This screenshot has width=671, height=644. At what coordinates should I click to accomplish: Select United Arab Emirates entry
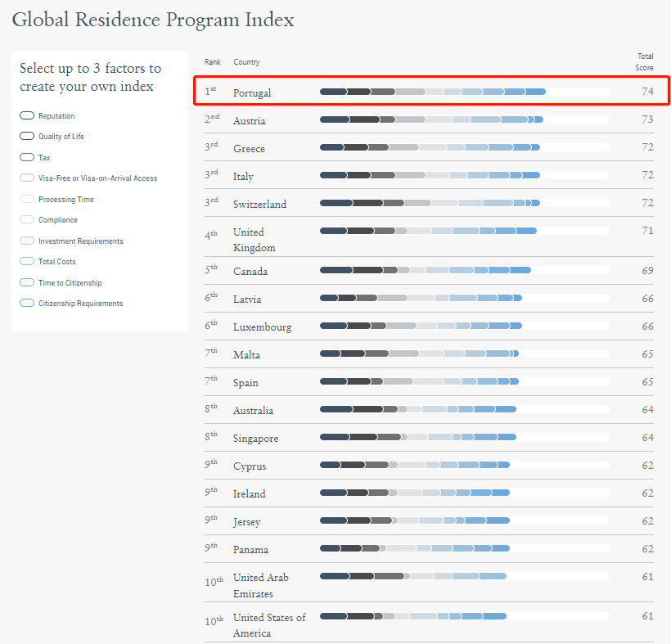click(x=260, y=585)
